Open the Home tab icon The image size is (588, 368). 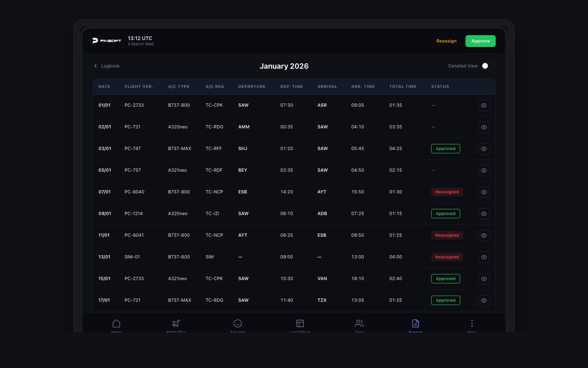point(116,324)
